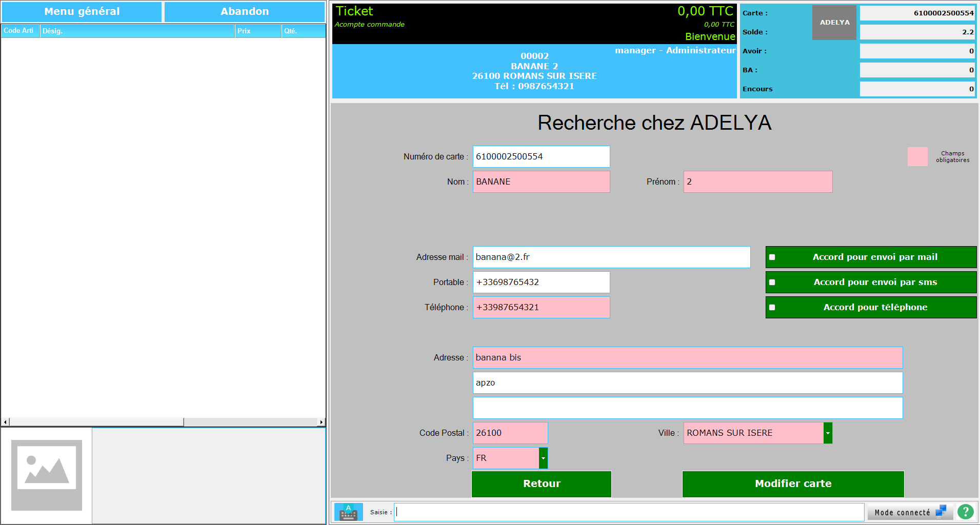980x525 pixels.
Task: Click the Qté. column header
Action: point(303,31)
